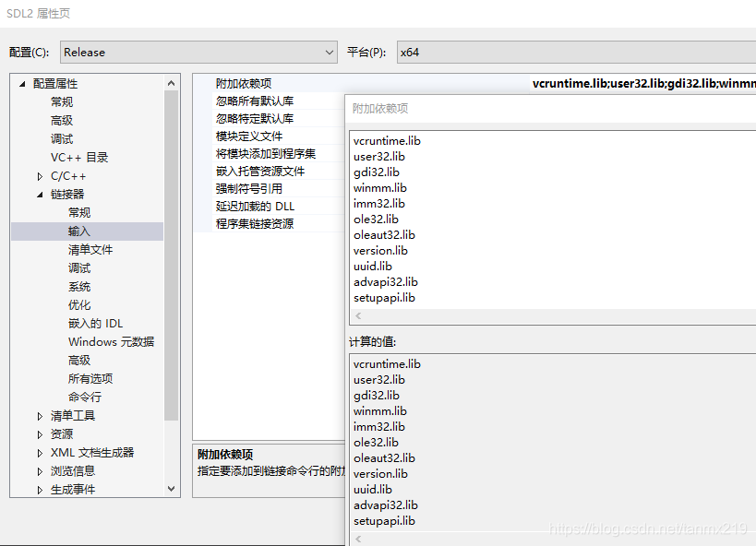Select 常规 under 配置属性

point(62,102)
